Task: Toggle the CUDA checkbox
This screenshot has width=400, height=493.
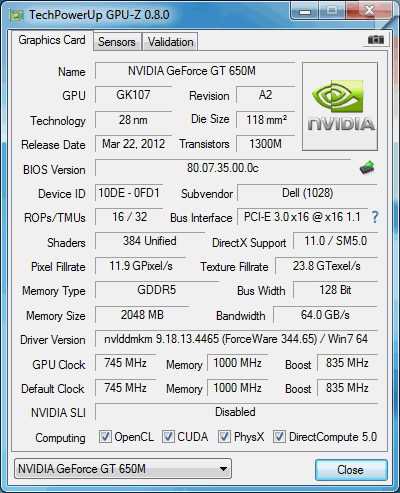Action: coord(168,437)
